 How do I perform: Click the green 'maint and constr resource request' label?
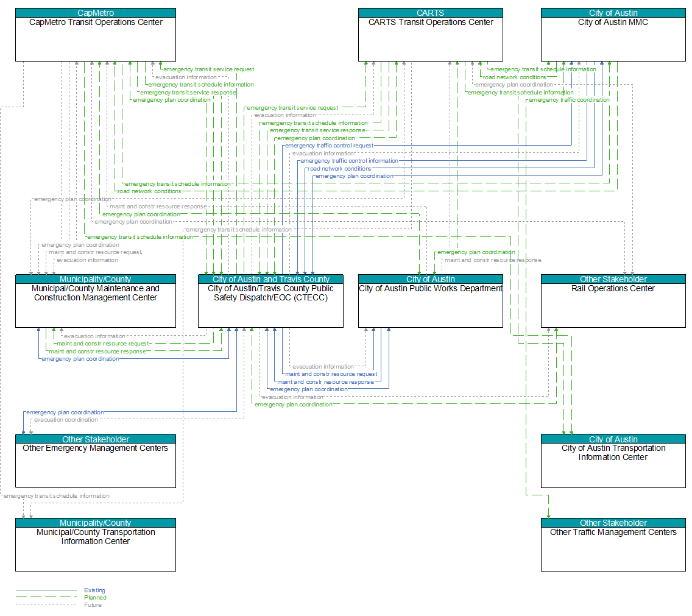point(103,344)
